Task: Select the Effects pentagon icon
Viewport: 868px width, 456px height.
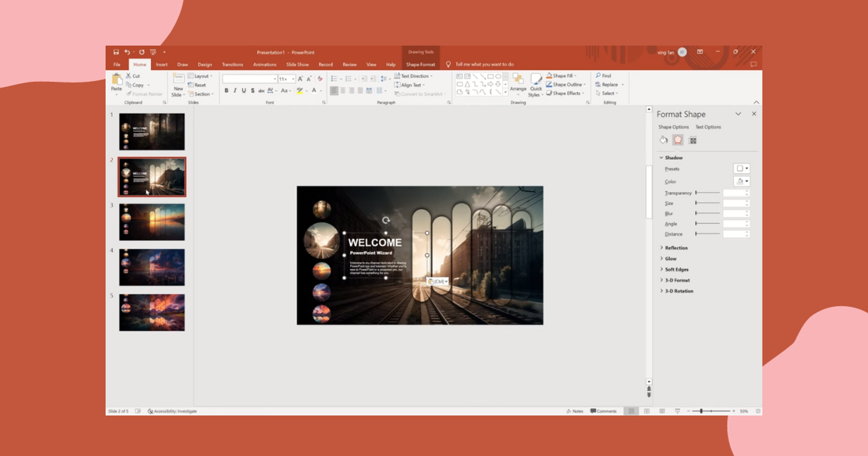Action: (678, 140)
